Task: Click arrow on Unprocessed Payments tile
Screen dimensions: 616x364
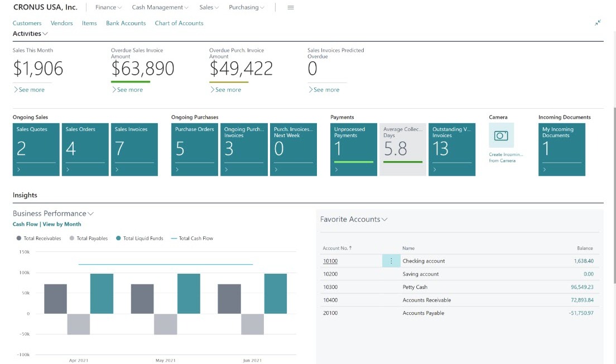Action: (336, 169)
